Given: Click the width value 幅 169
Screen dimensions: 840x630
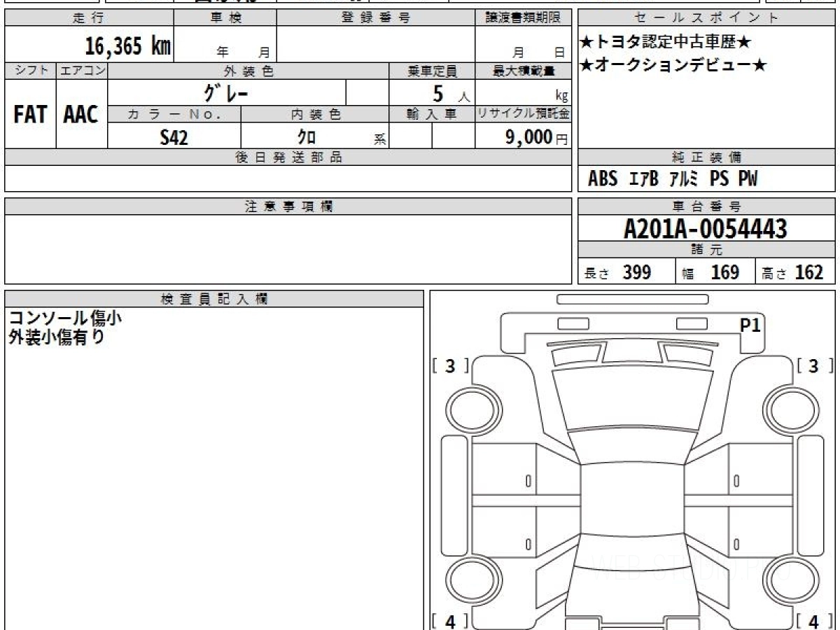Looking at the screenshot, I should pyautogui.click(x=711, y=272).
